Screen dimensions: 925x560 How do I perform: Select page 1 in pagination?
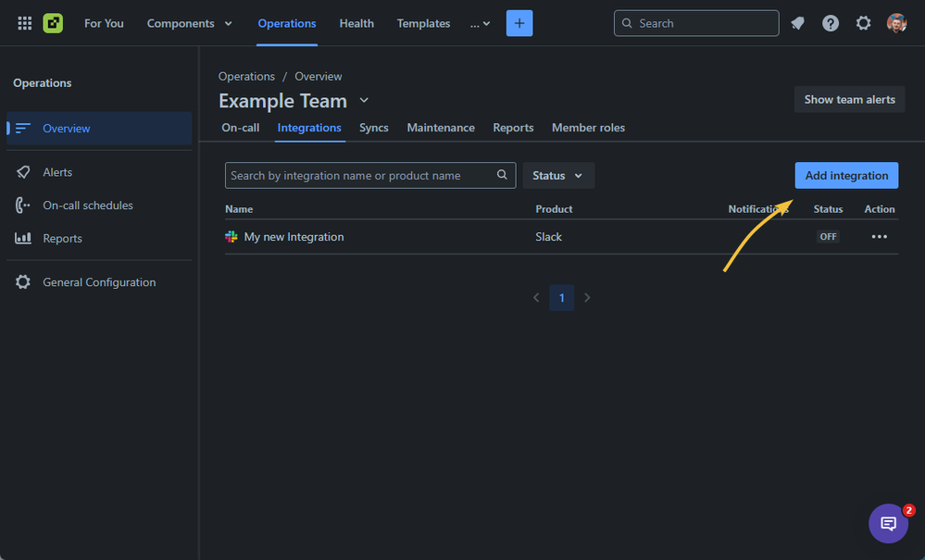pos(562,298)
